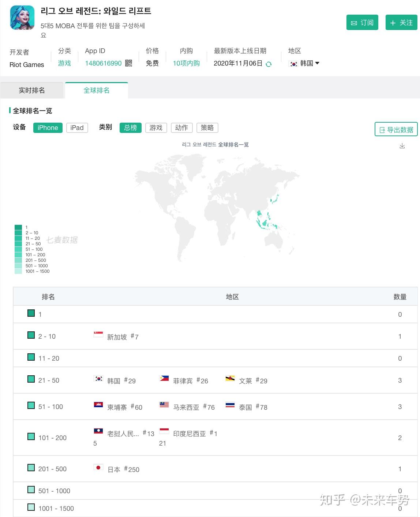Image resolution: width=420 pixels, height=517 pixels.
Task: Select the iPad device option
Action: [x=77, y=128]
